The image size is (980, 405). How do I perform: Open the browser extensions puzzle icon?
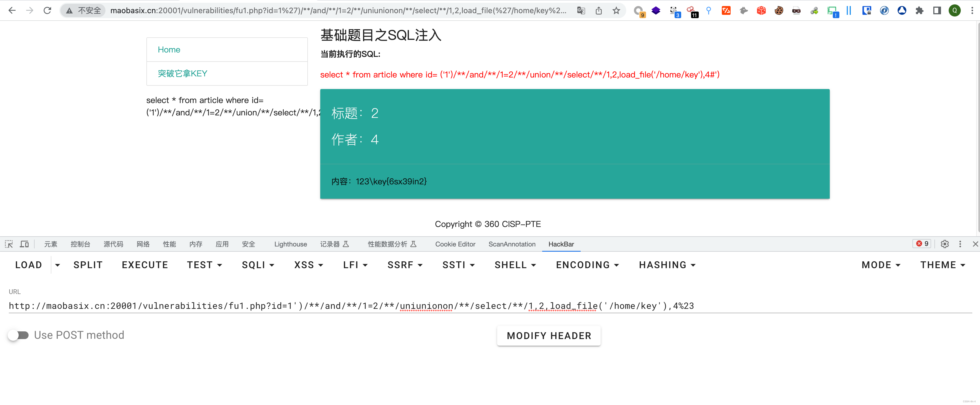pyautogui.click(x=920, y=10)
